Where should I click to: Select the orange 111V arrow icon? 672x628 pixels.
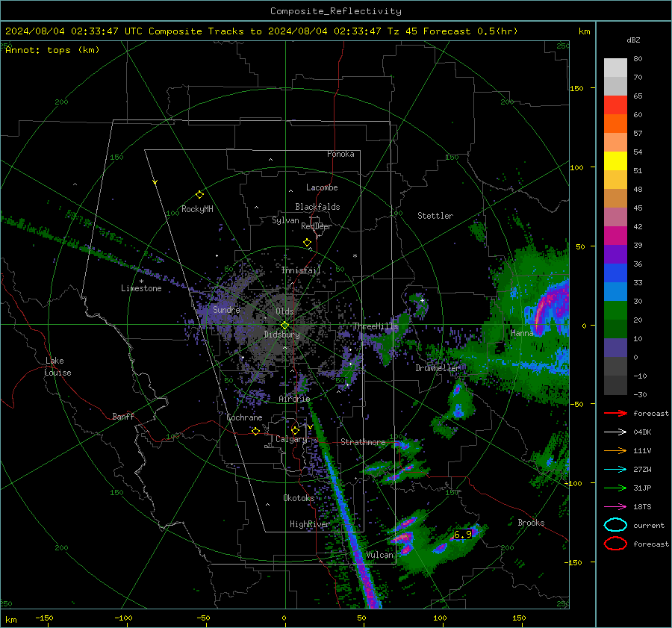point(615,450)
